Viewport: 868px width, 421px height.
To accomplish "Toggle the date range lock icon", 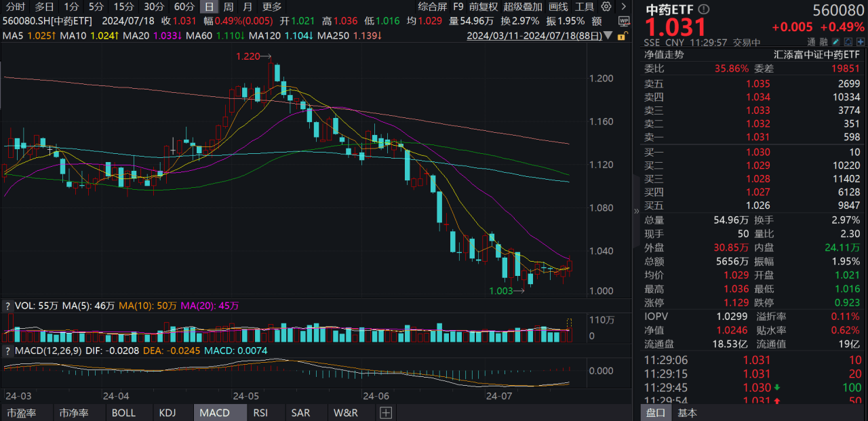I will click(623, 35).
